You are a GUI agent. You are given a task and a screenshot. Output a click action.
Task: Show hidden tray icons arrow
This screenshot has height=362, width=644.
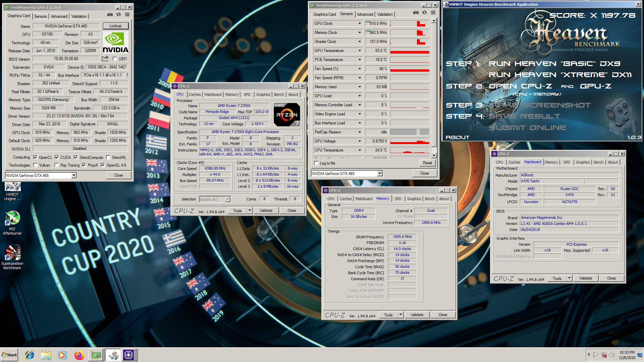pyautogui.click(x=589, y=355)
